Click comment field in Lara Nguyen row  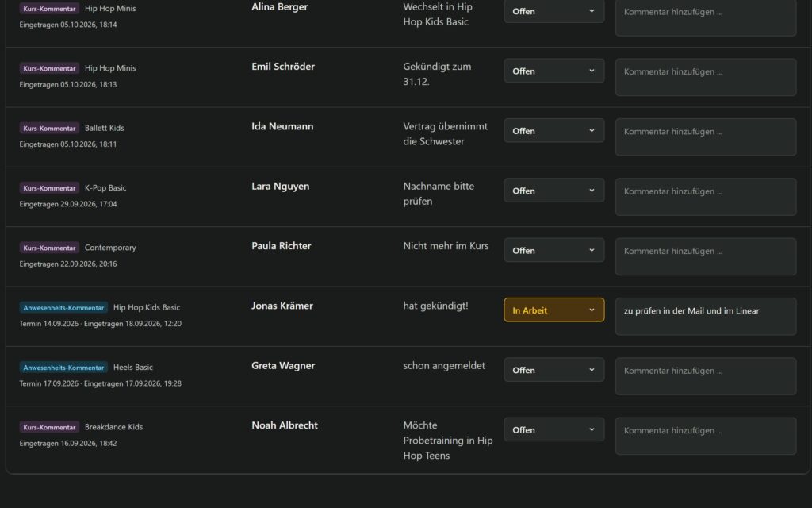(705, 197)
